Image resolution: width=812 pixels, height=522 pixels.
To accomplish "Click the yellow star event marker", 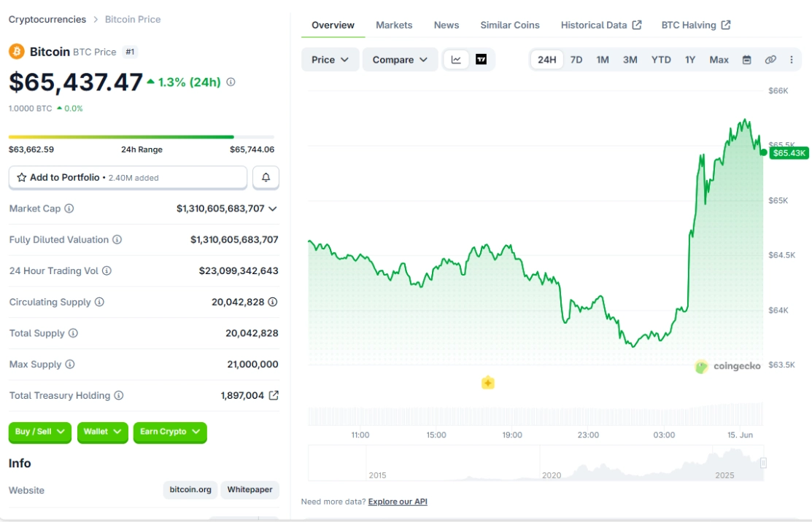I will [488, 383].
